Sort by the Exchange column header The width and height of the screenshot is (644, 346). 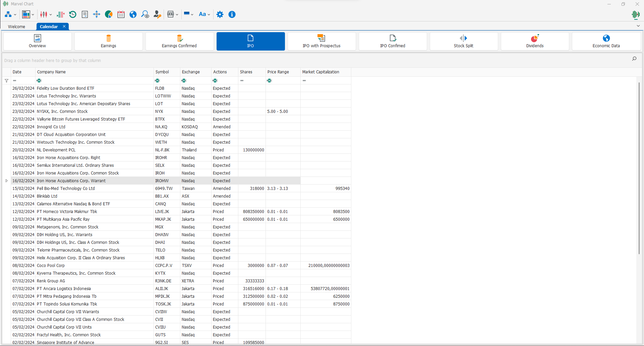[x=196, y=72]
